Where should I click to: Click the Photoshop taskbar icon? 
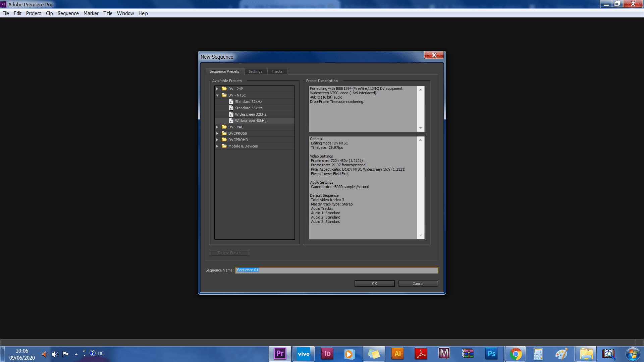click(x=491, y=354)
